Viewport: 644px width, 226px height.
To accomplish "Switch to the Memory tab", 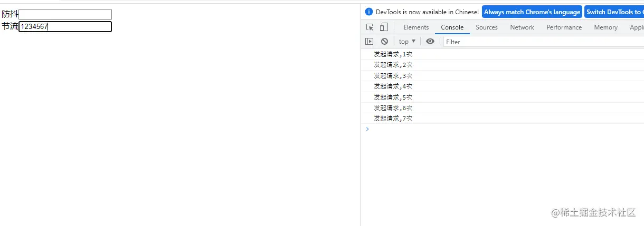I will pos(605,27).
